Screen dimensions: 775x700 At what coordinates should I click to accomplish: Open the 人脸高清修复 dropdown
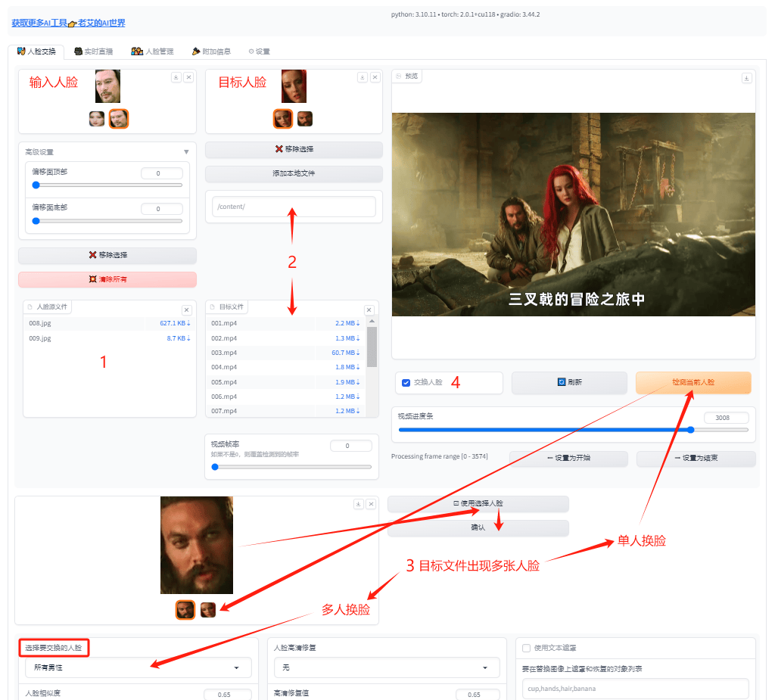(x=386, y=668)
